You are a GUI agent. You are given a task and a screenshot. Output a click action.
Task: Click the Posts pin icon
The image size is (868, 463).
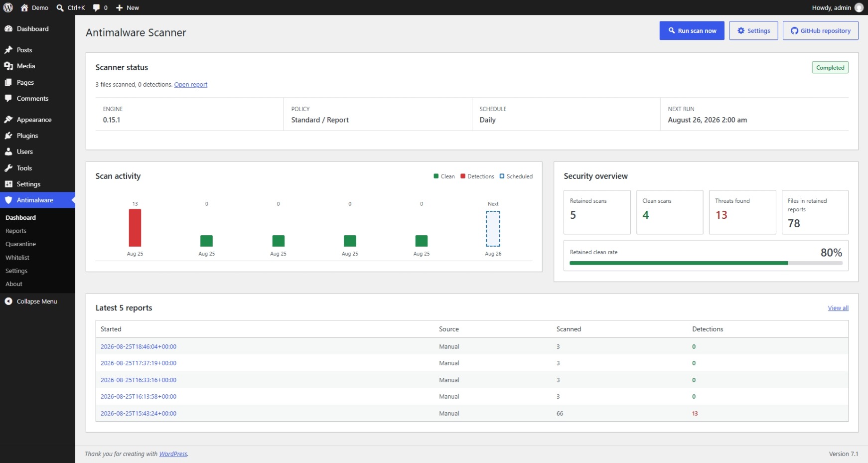click(x=8, y=50)
